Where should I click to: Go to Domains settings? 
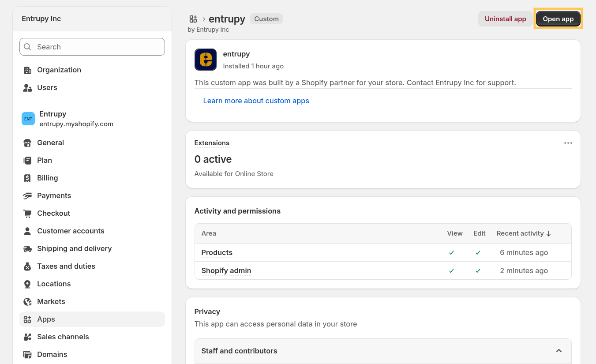(x=92, y=355)
